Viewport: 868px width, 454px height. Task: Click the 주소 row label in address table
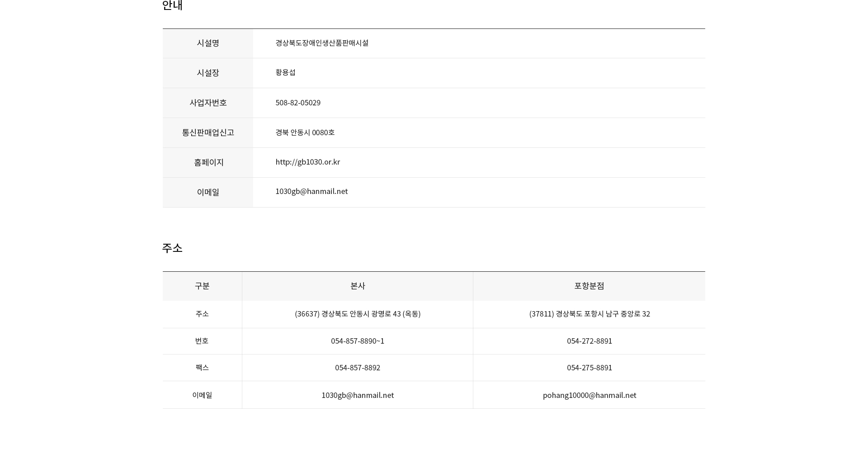[202, 314]
